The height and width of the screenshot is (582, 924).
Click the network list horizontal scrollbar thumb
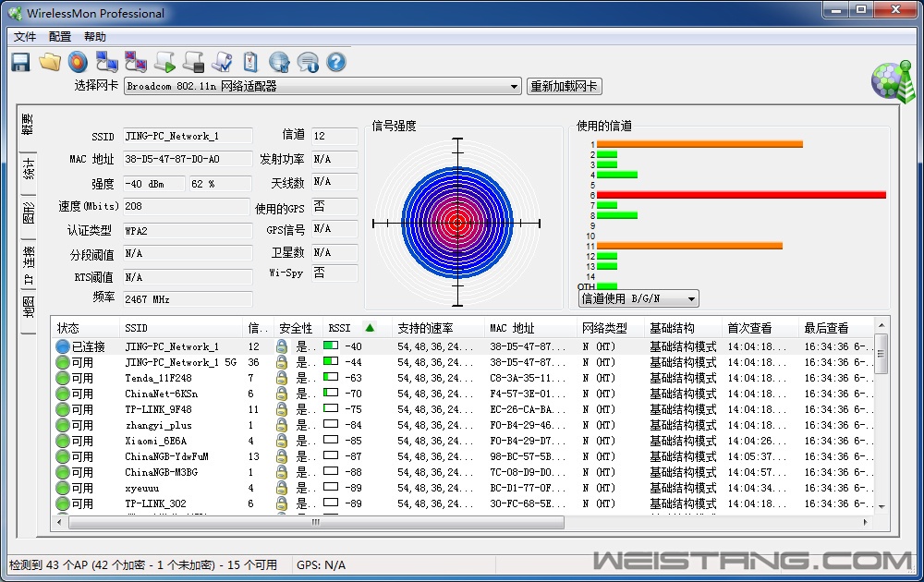point(316,522)
